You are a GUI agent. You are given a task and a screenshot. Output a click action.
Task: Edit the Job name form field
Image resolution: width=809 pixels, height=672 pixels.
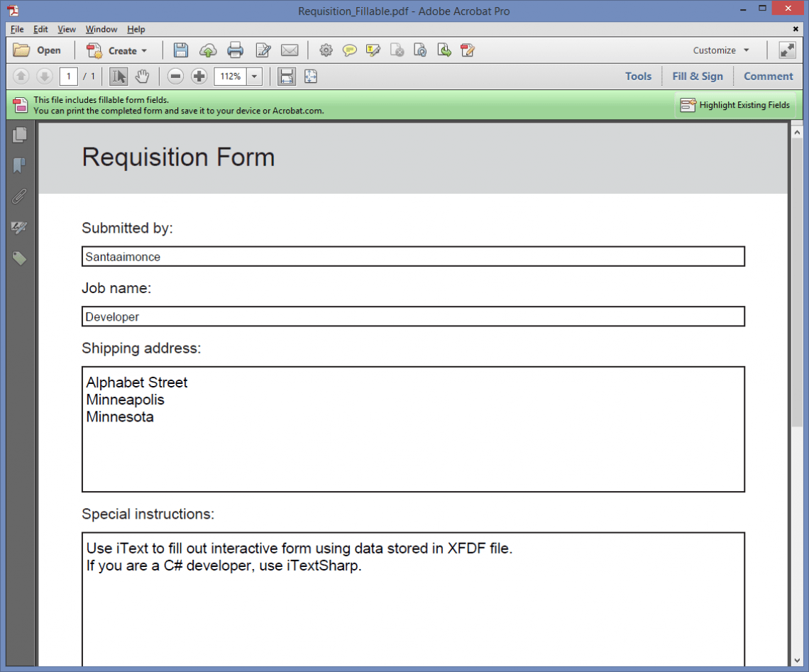coord(412,316)
